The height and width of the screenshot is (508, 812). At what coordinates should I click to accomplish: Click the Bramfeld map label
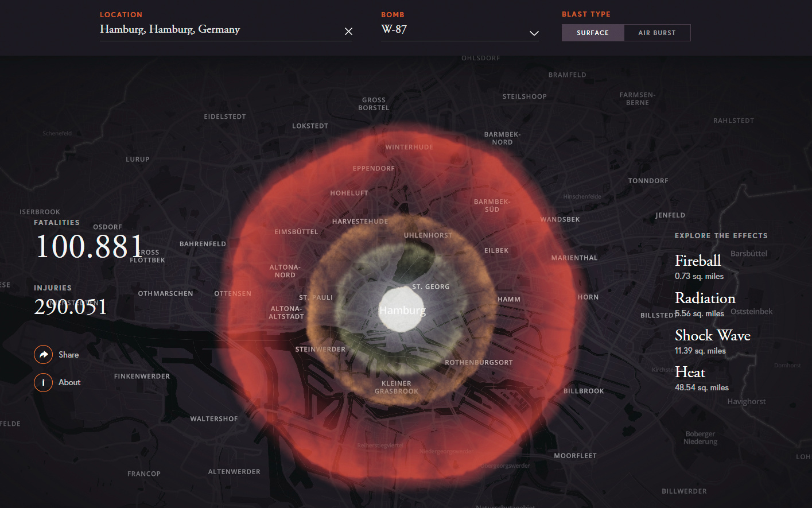(x=567, y=75)
